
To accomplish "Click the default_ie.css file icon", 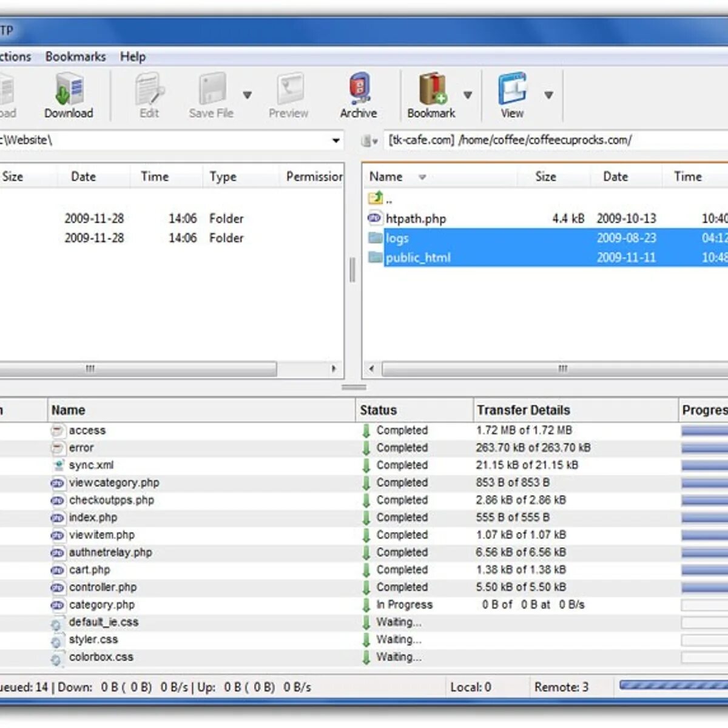I will click(56, 624).
